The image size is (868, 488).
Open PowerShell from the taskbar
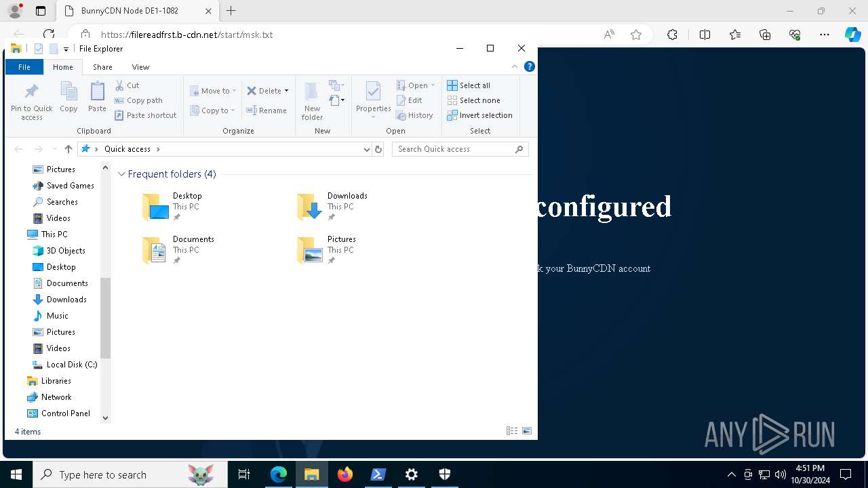(x=378, y=474)
